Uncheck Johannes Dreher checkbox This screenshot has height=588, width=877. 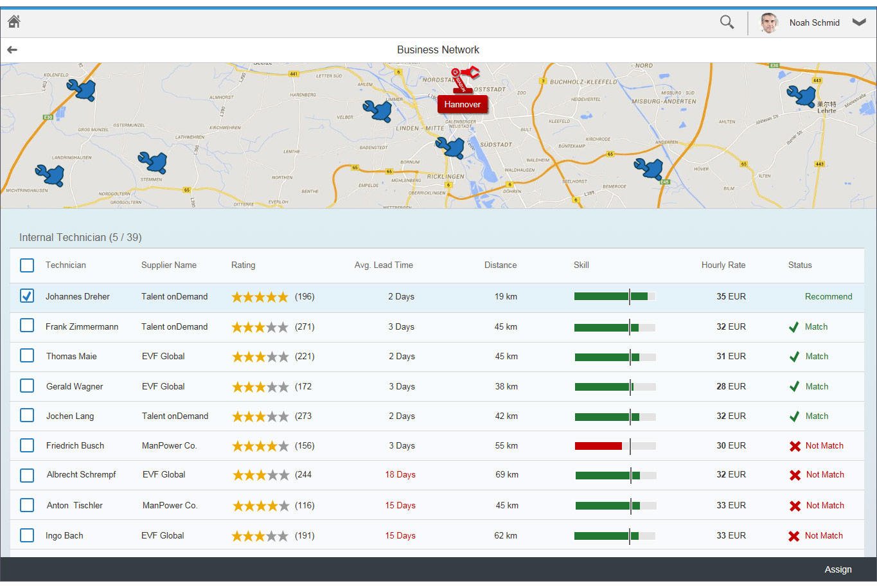pyautogui.click(x=27, y=296)
